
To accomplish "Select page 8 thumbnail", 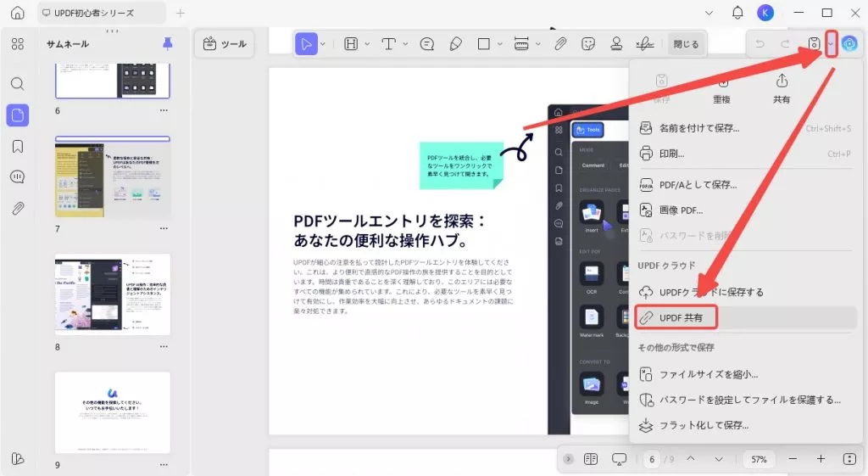I will click(113, 294).
